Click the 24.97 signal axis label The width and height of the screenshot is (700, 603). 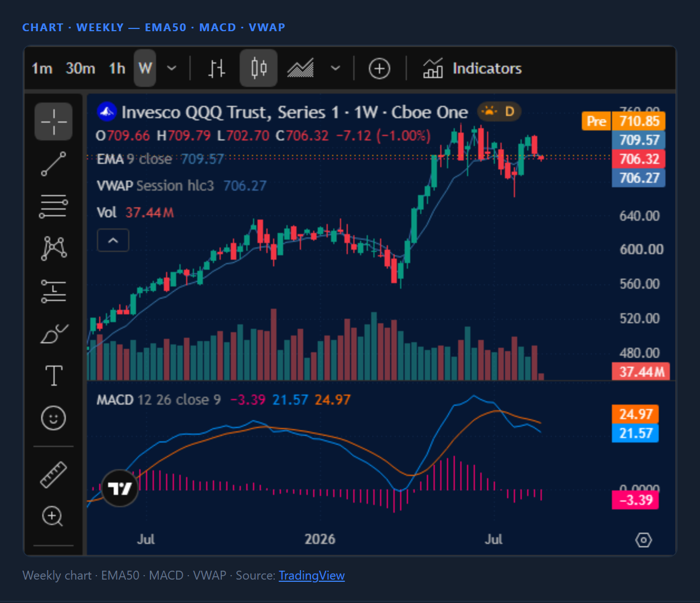click(635, 414)
